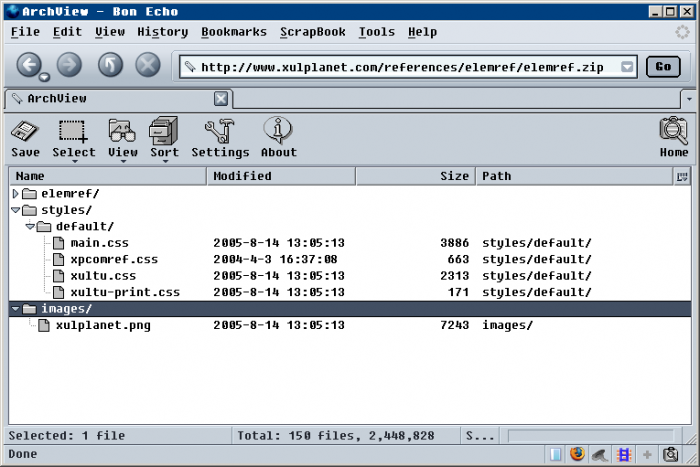Viewport: 700px width, 467px height.
Task: Open the Settings wrench and hammer icon
Action: 220,131
